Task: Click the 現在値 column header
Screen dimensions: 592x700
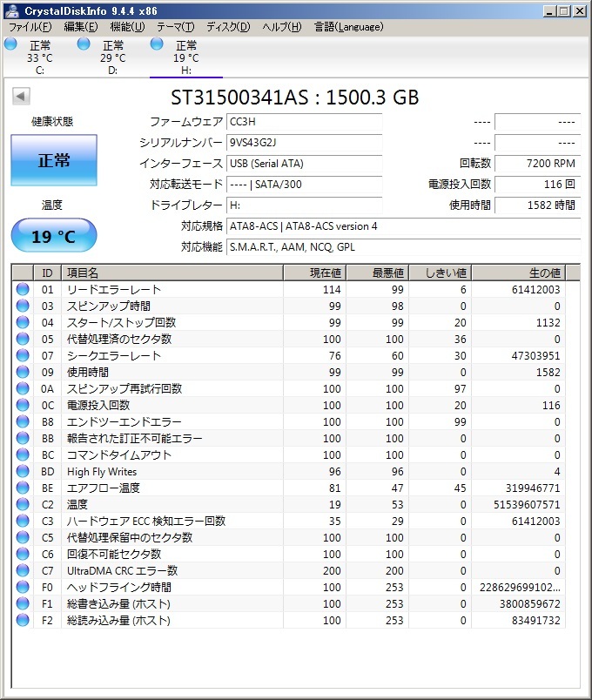Action: tap(315, 273)
